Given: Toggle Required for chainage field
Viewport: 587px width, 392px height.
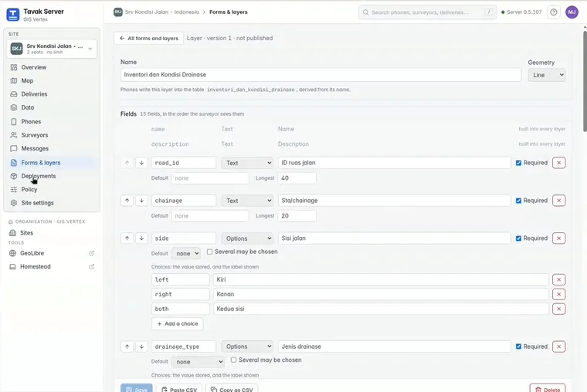Looking at the screenshot, I should [518, 201].
